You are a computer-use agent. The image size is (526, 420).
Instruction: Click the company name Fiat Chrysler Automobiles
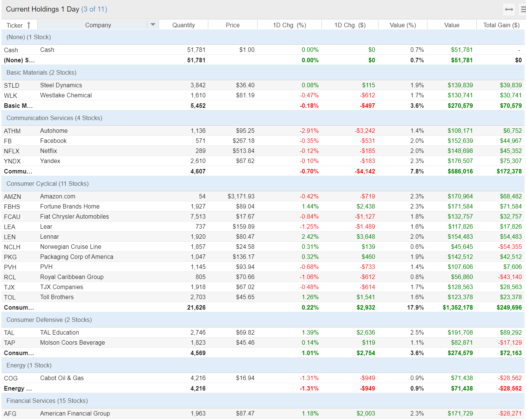(75, 216)
